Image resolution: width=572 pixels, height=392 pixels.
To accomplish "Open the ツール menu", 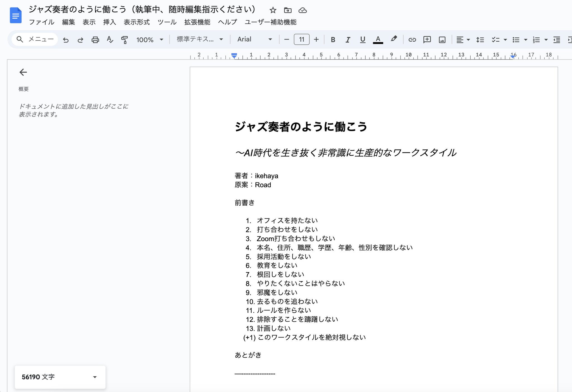I will coord(167,22).
